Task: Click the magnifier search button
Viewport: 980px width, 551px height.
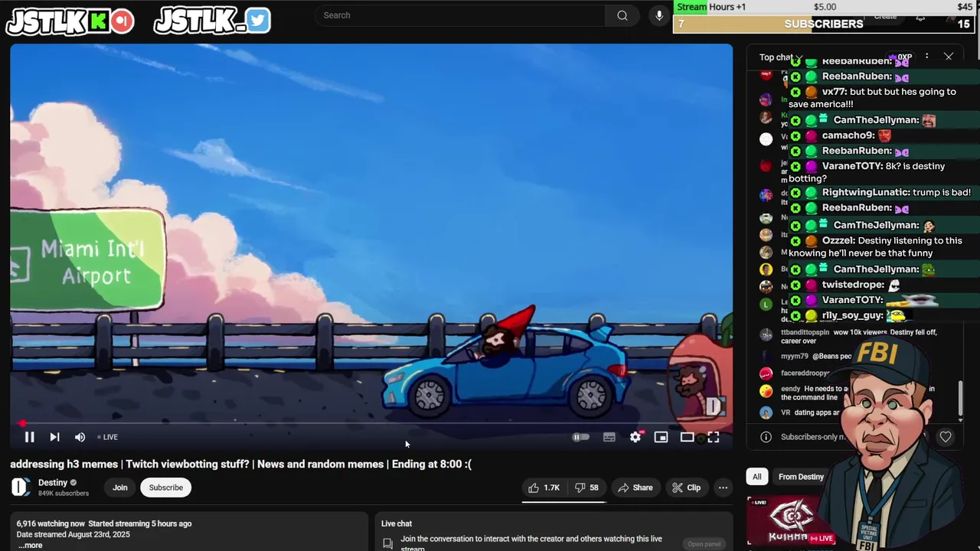Action: (622, 15)
